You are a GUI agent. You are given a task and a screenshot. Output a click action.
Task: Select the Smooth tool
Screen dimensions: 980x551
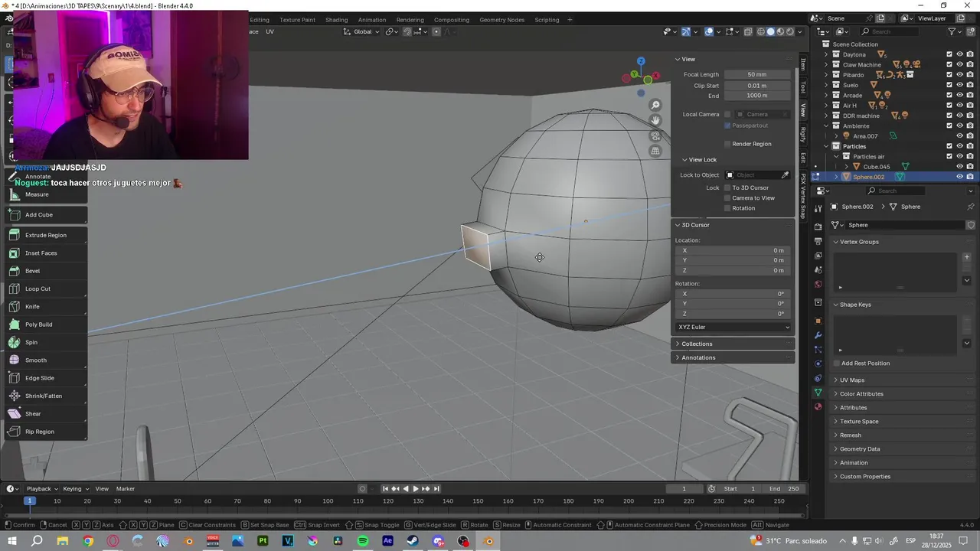click(45, 360)
